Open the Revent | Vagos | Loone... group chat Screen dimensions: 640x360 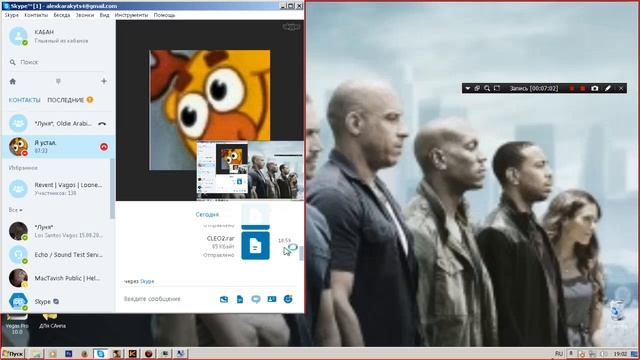(x=58, y=189)
